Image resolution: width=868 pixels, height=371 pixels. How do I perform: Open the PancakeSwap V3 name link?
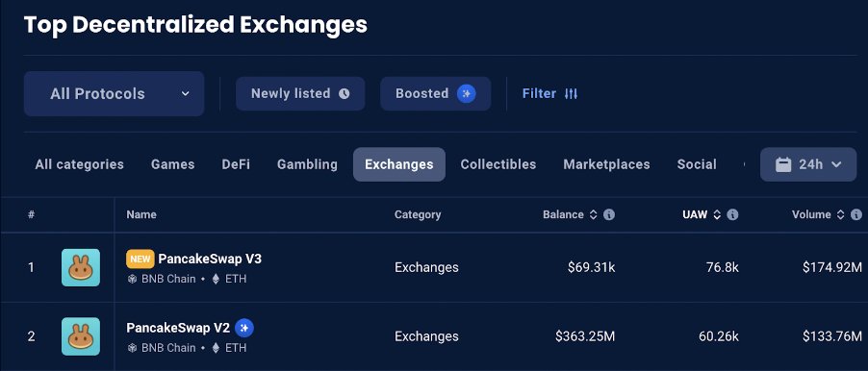[x=210, y=259]
